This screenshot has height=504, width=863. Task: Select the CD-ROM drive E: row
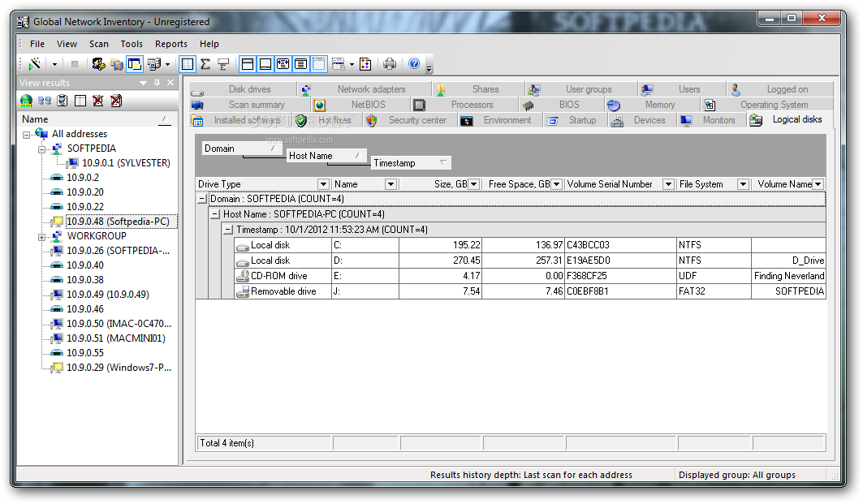529,276
